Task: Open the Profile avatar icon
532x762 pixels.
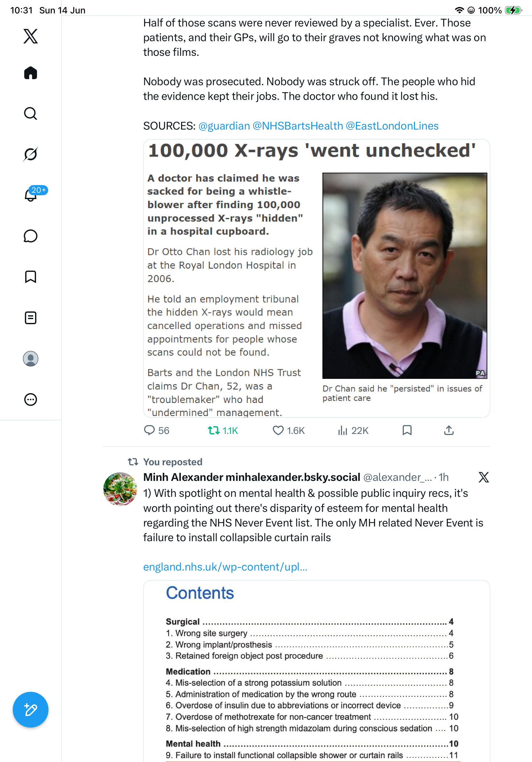Action: [31, 359]
